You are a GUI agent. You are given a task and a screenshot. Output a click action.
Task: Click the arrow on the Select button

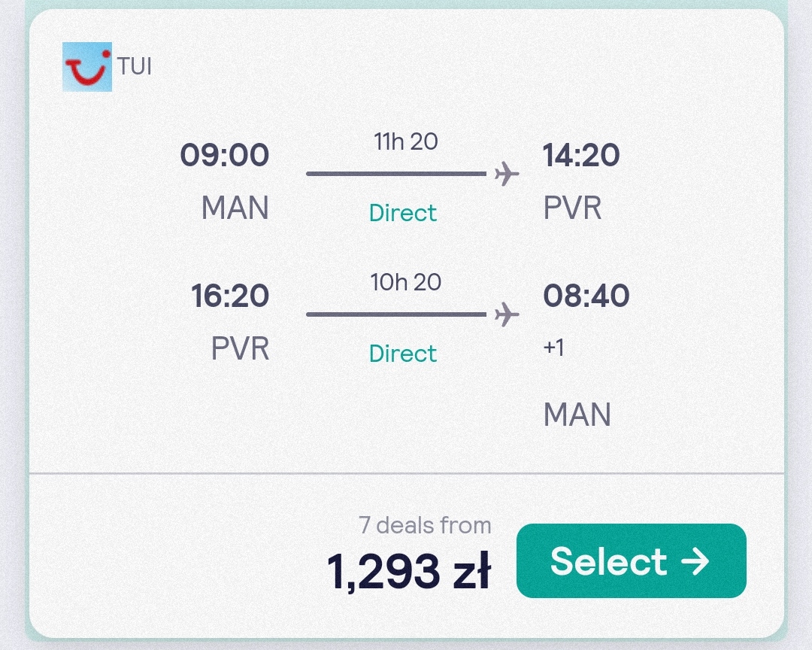click(695, 560)
